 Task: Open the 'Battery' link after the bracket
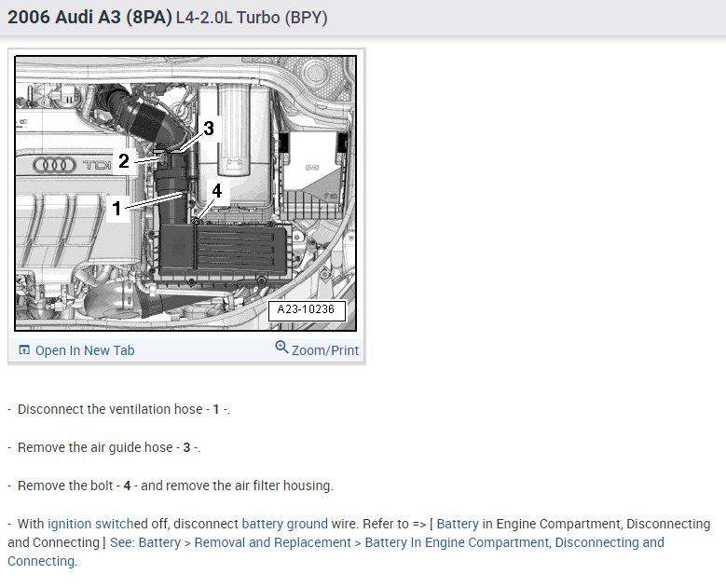pos(458,524)
